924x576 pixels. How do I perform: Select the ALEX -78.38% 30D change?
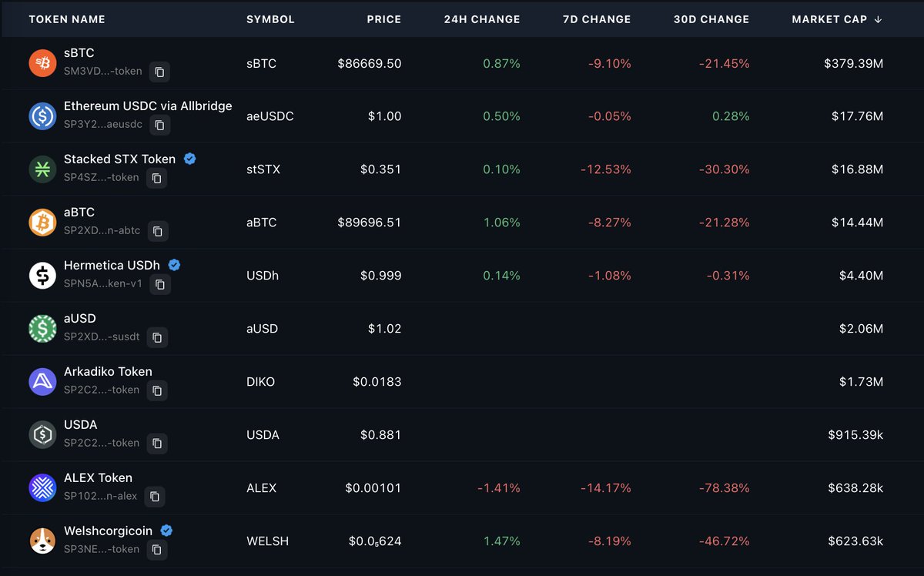click(724, 489)
